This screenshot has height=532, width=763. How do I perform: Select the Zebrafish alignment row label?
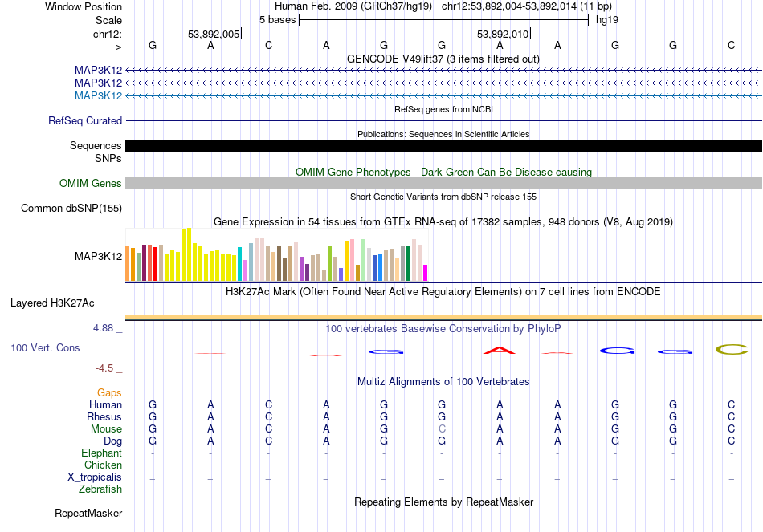coord(100,489)
